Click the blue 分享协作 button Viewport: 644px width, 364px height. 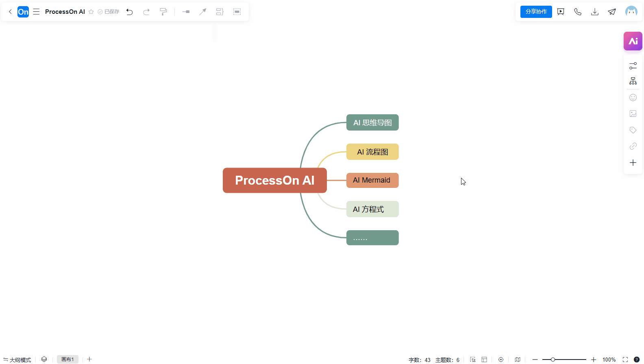click(536, 12)
